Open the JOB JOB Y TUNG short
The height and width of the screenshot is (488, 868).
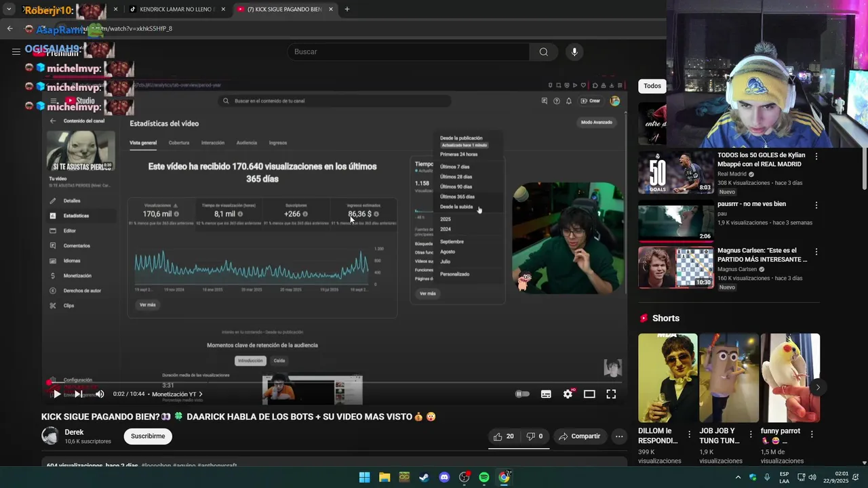729,378
